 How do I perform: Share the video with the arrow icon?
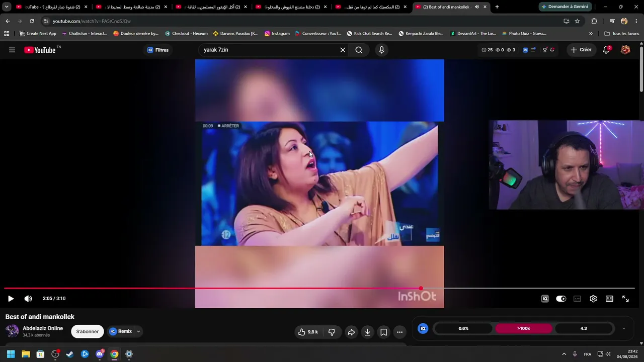point(351,332)
